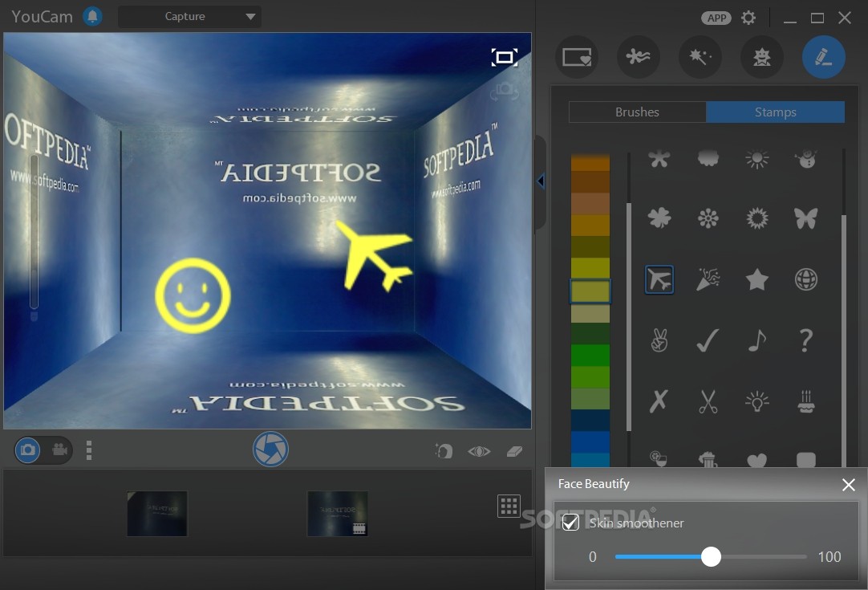The image size is (868, 590).
Task: Choose the sun stamp
Action: click(x=756, y=160)
